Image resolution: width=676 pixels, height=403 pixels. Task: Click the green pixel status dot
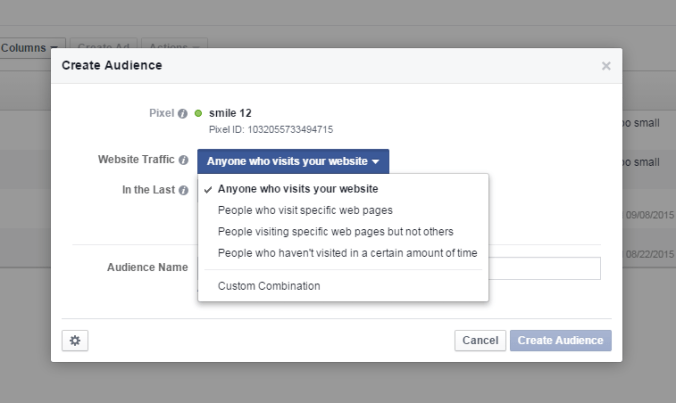click(198, 113)
